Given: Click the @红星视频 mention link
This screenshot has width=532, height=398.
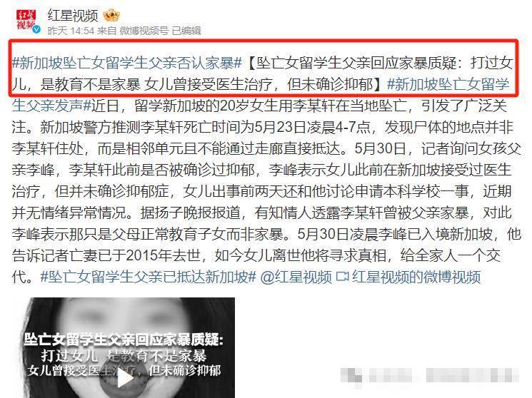Looking at the screenshot, I should [296, 277].
